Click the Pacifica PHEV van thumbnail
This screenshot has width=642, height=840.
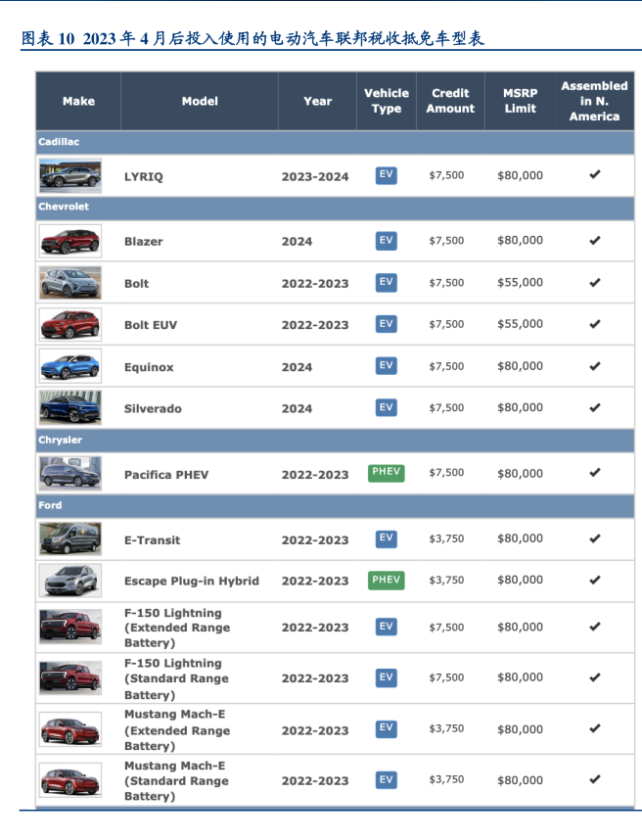[x=70, y=474]
